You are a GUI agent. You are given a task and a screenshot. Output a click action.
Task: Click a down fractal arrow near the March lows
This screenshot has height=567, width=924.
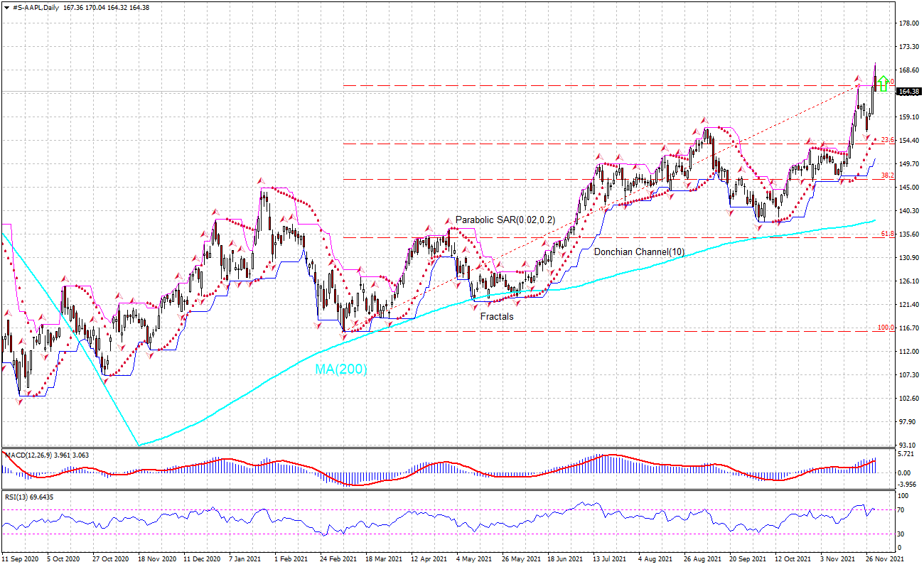[343, 337]
